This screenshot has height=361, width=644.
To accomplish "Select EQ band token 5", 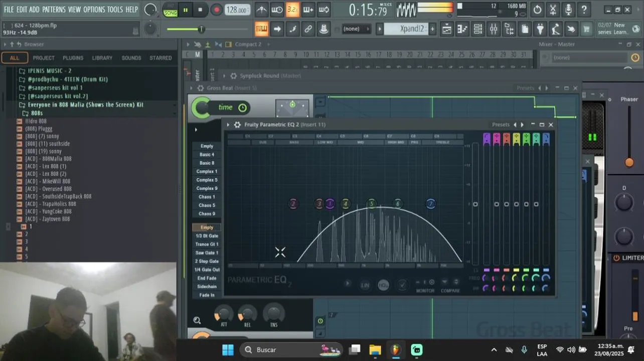I will tap(371, 204).
